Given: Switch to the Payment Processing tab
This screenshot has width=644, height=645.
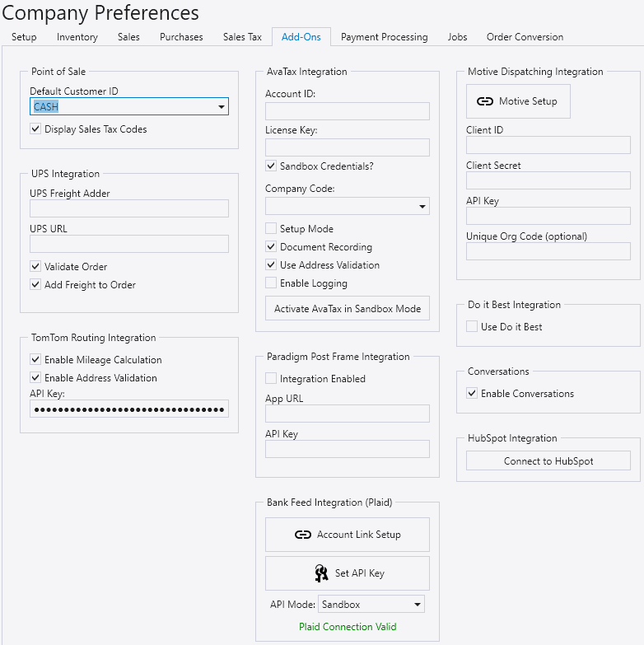Looking at the screenshot, I should pos(384,37).
